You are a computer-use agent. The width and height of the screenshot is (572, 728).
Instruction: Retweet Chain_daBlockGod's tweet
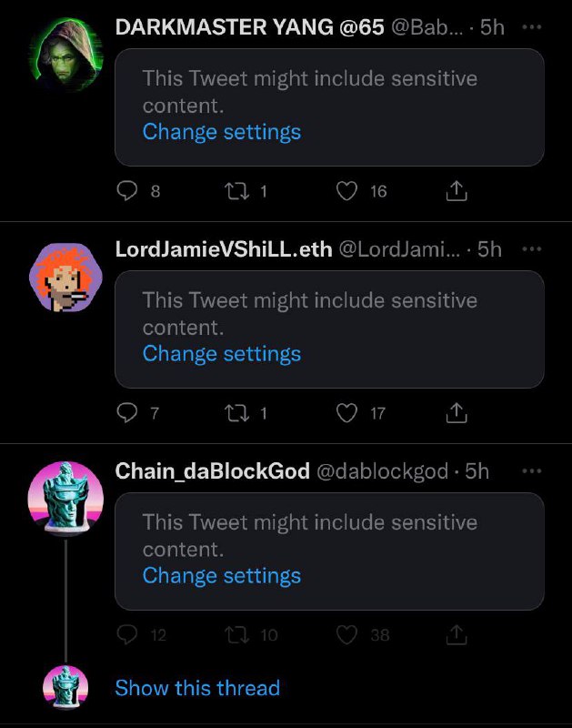coord(237,634)
